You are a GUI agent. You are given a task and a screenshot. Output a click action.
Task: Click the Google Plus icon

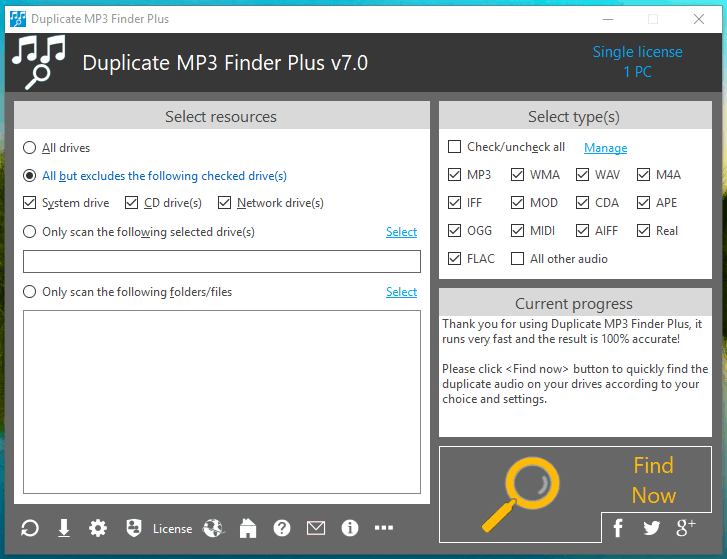coord(686,527)
